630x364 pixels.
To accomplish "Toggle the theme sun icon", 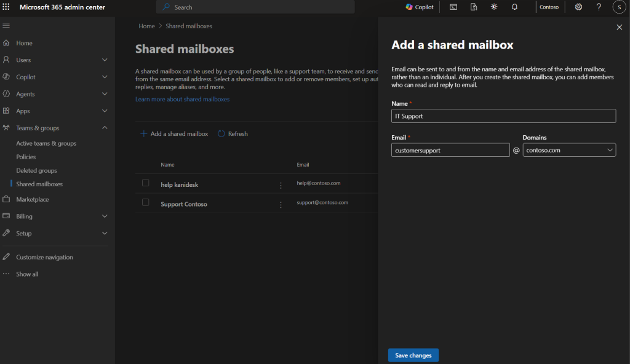I will pyautogui.click(x=494, y=7).
